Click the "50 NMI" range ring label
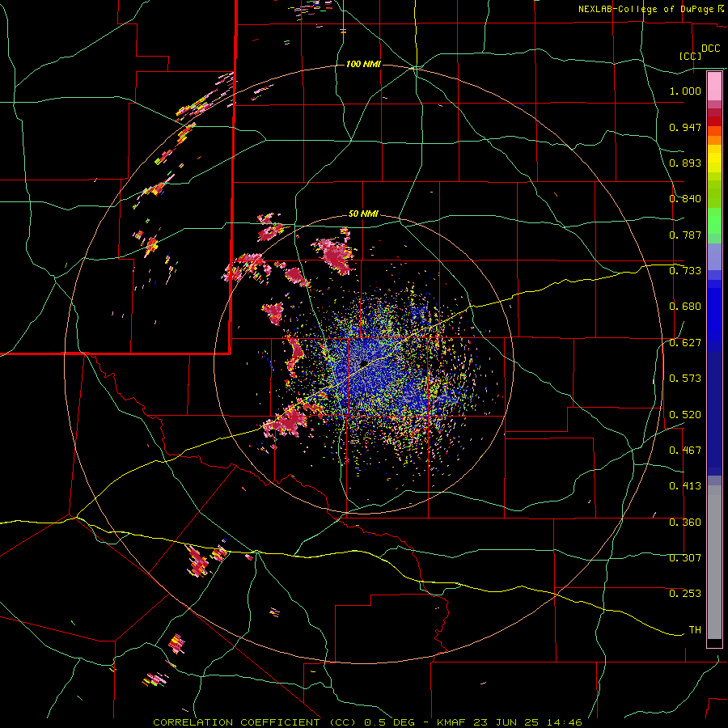 (x=363, y=214)
